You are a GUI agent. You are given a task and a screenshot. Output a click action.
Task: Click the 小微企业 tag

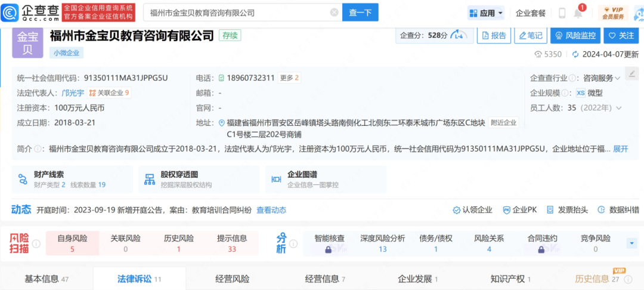coord(67,53)
